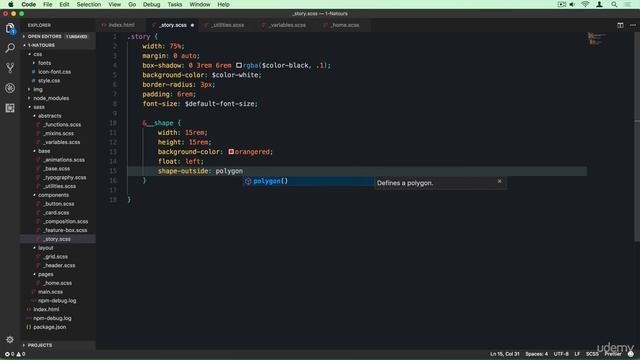Open _card.scss in the explorer
Image resolution: width=640 pixels, height=360 pixels.
[56, 213]
